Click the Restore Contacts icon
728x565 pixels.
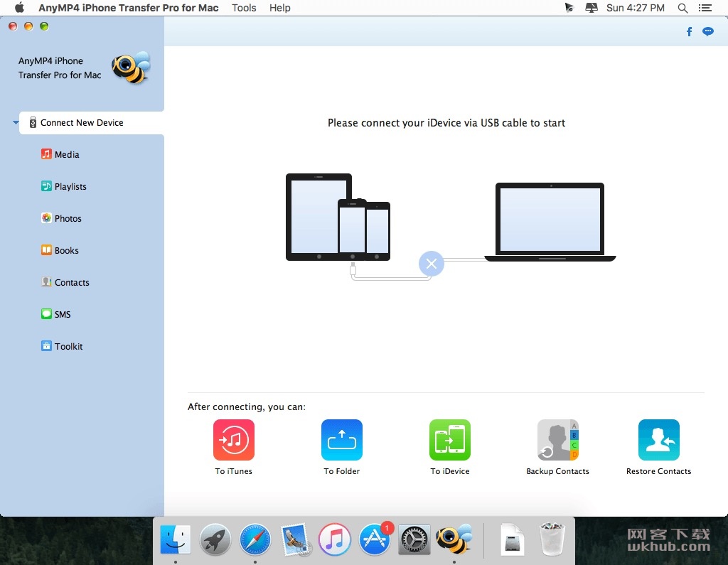click(658, 440)
